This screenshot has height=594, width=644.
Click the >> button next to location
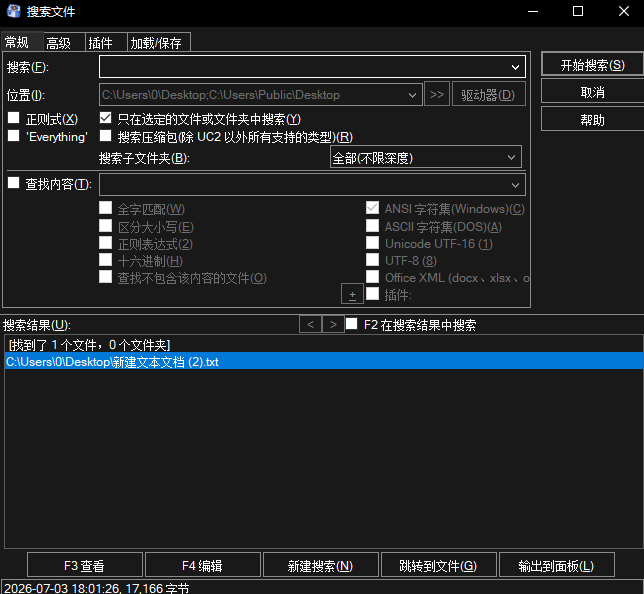point(437,94)
